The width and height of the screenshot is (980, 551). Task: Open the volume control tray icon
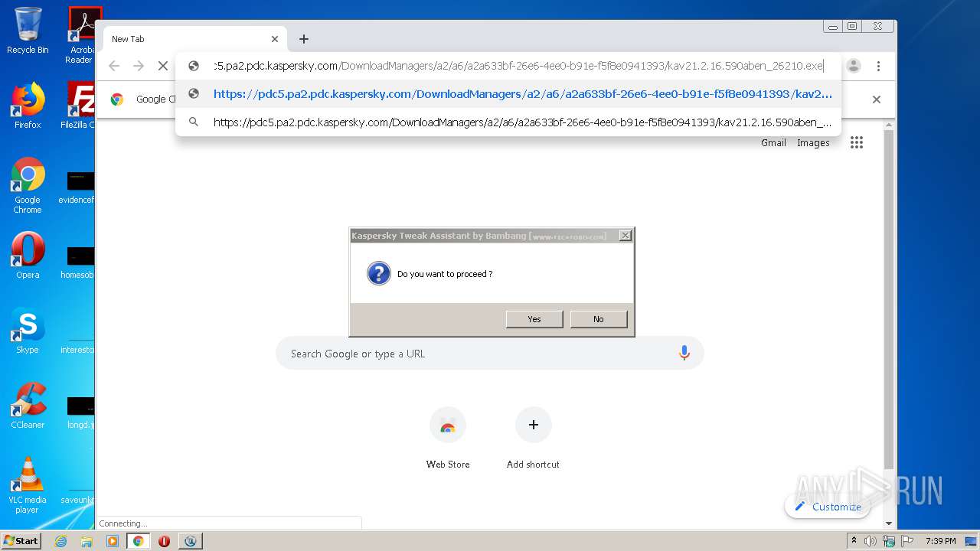click(871, 541)
